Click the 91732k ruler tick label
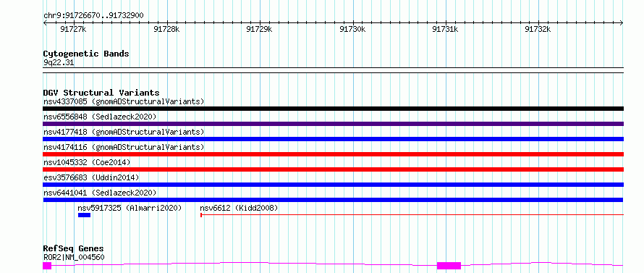The image size is (644, 273). tap(538, 29)
